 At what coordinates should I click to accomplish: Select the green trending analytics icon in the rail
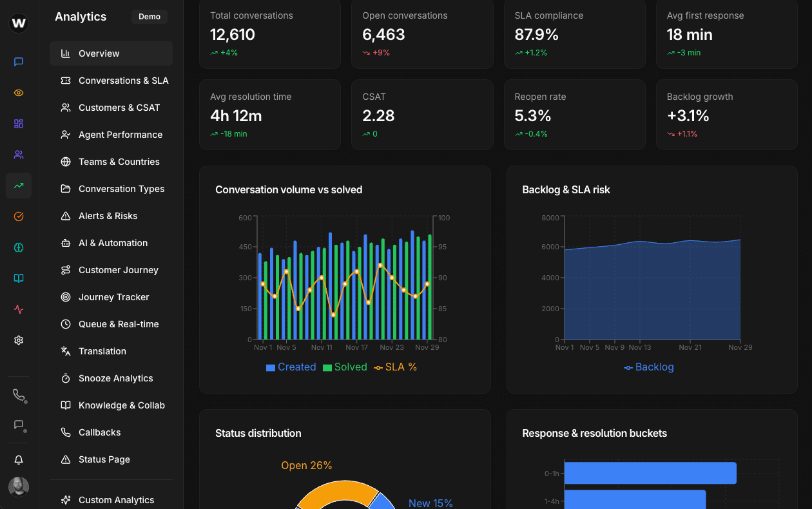tap(19, 186)
